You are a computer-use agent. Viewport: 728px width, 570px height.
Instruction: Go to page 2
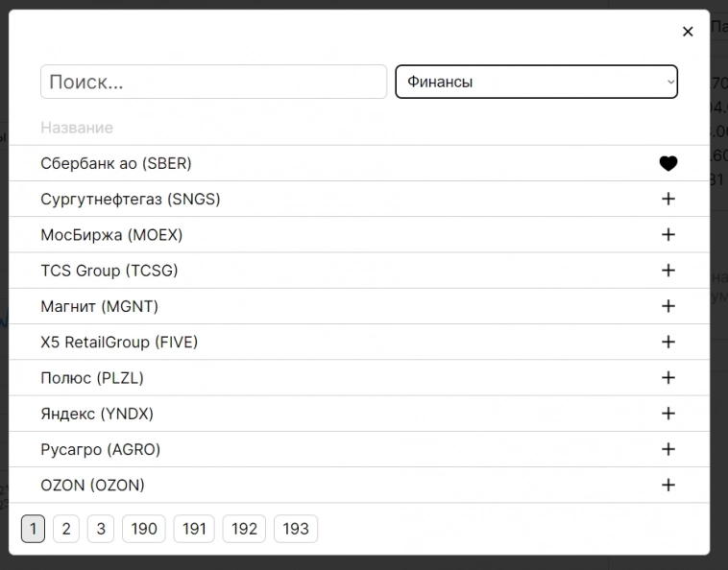[66, 529]
